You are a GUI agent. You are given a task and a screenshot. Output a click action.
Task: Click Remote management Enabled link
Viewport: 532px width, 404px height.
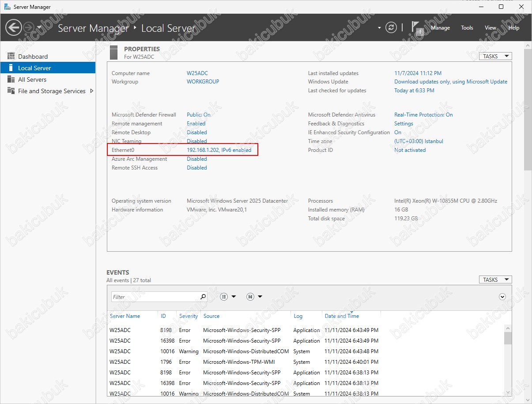[196, 124]
